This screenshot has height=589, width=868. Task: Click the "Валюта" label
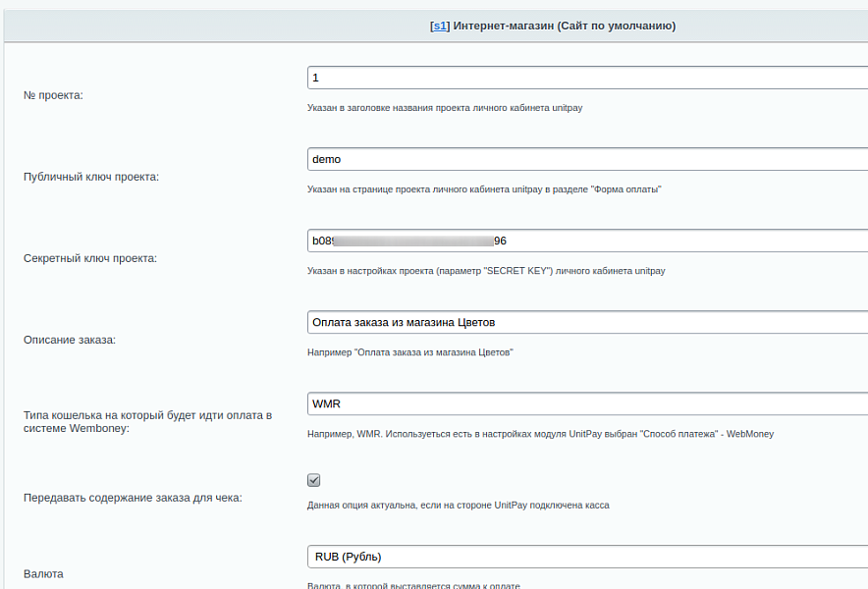pyautogui.click(x=43, y=573)
